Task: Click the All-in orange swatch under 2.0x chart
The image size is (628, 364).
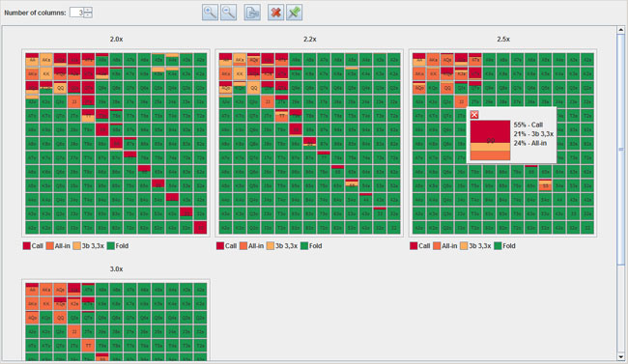Action: pyautogui.click(x=49, y=246)
